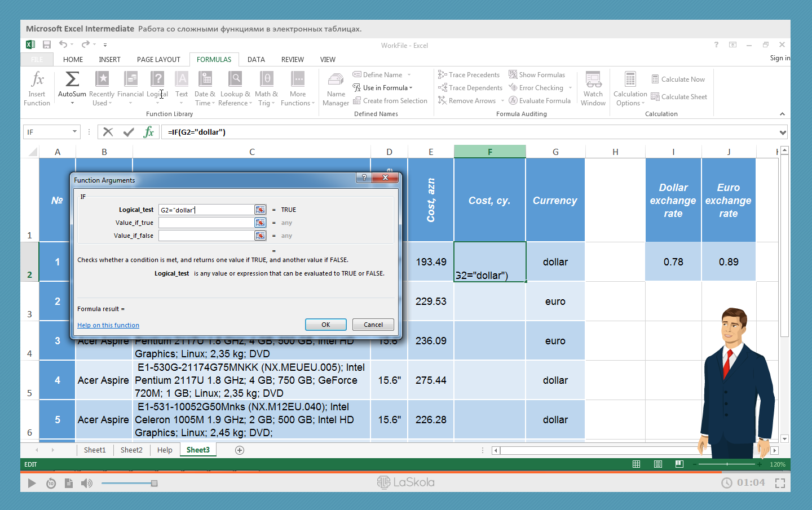Switch to Page Layout view in status bar
Image resolution: width=812 pixels, height=510 pixels.
(658, 464)
